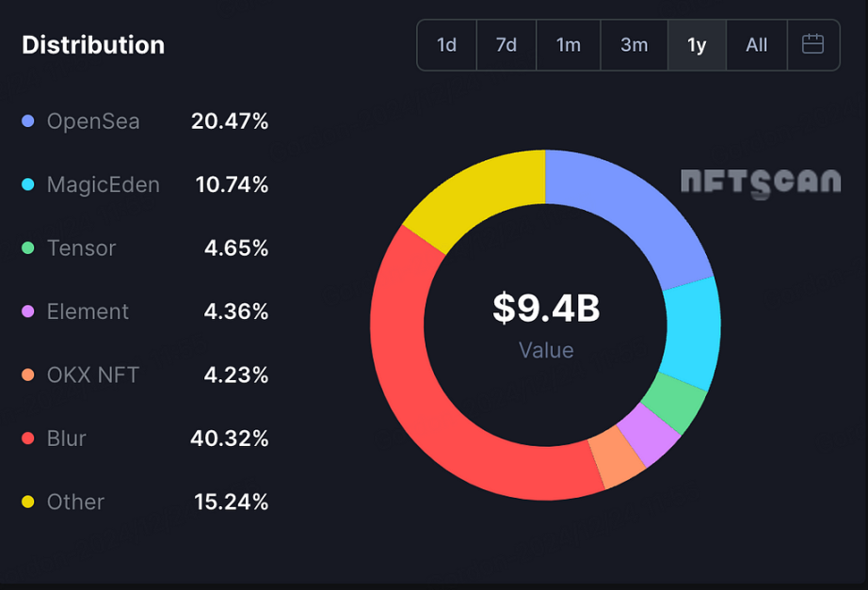This screenshot has height=590, width=868.
Task: Click the active 1y range tab
Action: pyautogui.click(x=697, y=45)
